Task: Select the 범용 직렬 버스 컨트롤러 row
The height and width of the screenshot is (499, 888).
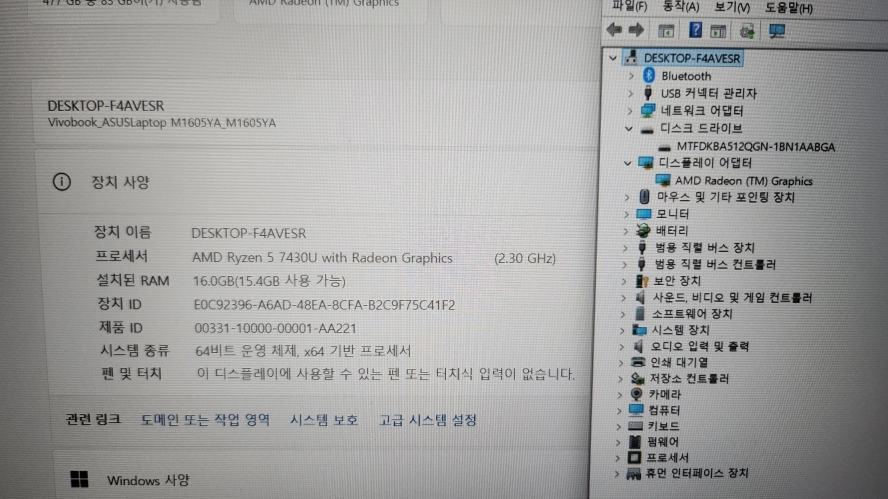Action: pyautogui.click(x=715, y=265)
